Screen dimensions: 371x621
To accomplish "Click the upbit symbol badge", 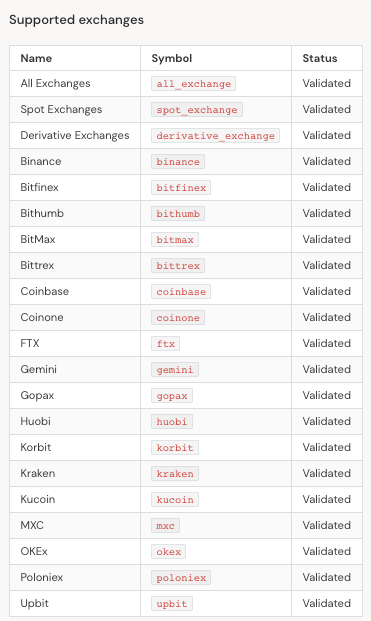I will 171,604.
